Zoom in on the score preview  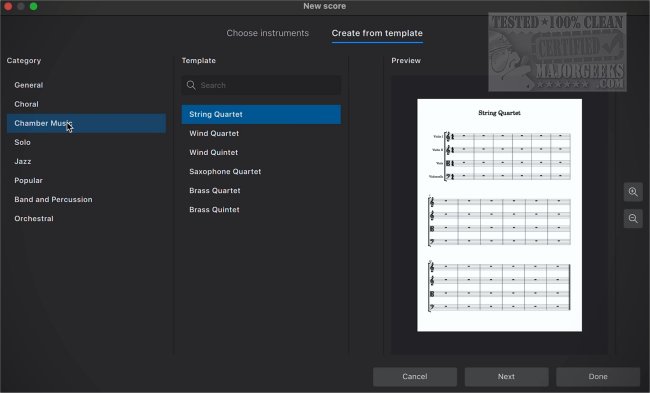[633, 192]
